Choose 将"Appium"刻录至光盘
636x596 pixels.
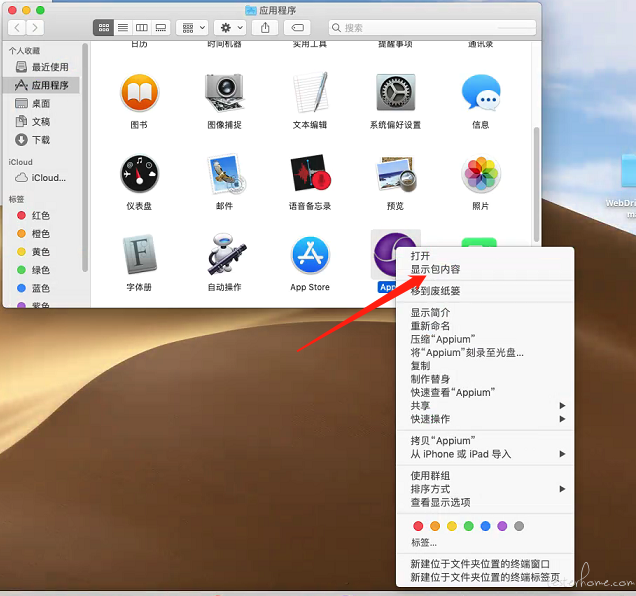click(x=485, y=353)
